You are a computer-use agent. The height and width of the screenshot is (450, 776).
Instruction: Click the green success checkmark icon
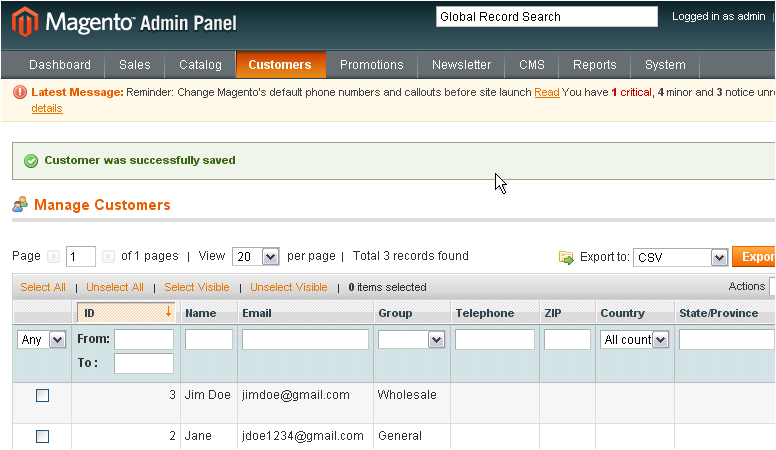point(31,161)
